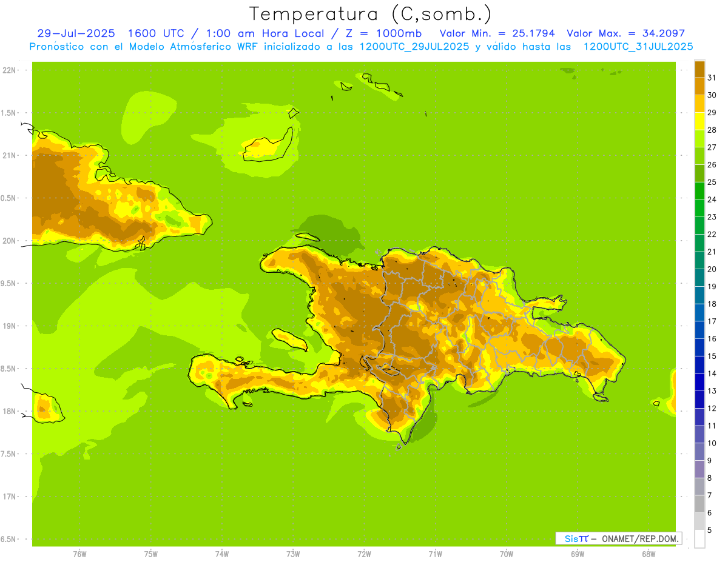The width and height of the screenshot is (728, 562).
Task: Click the green legend swatch between 26 and 27
Action: [699, 156]
